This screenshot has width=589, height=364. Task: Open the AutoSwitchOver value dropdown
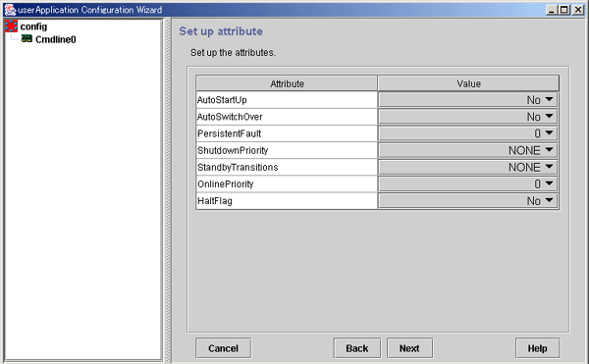pyautogui.click(x=468, y=117)
